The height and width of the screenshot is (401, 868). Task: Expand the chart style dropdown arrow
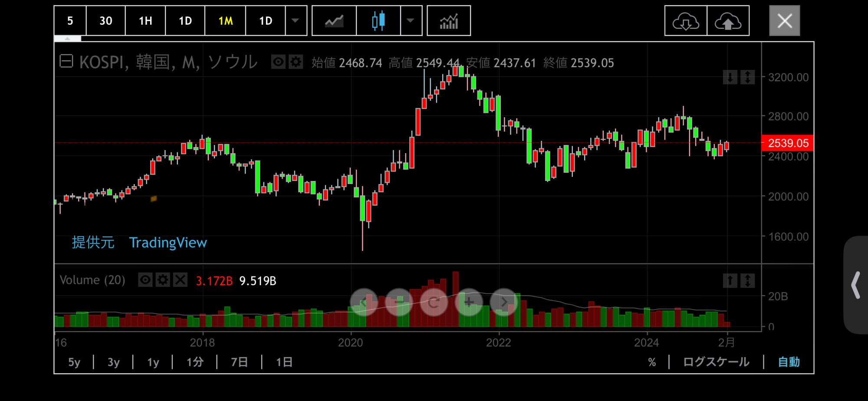click(411, 21)
